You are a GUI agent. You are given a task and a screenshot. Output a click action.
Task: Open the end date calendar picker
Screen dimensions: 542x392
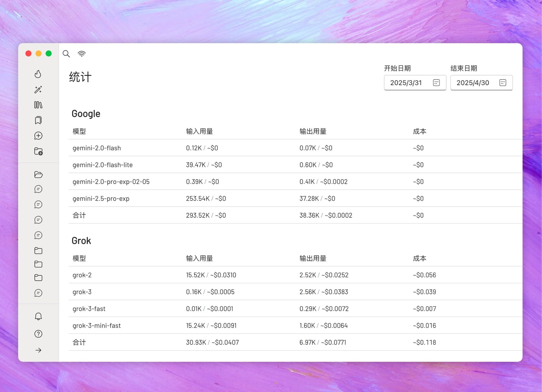503,83
